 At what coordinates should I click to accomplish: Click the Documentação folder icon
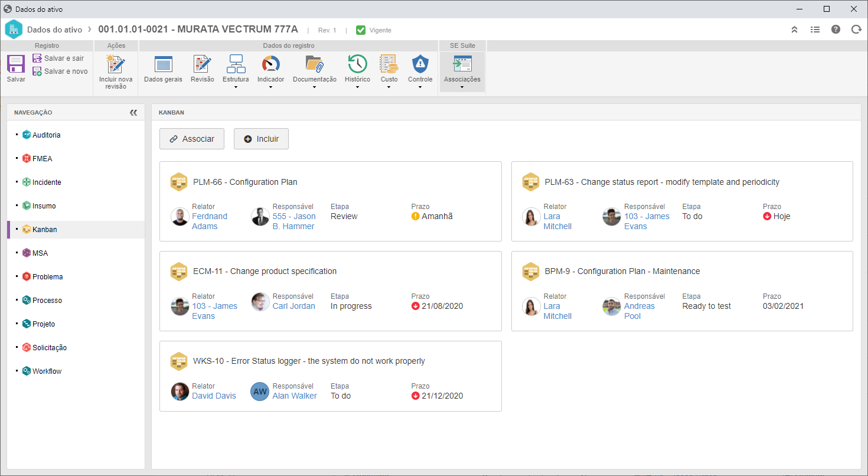coord(314,64)
